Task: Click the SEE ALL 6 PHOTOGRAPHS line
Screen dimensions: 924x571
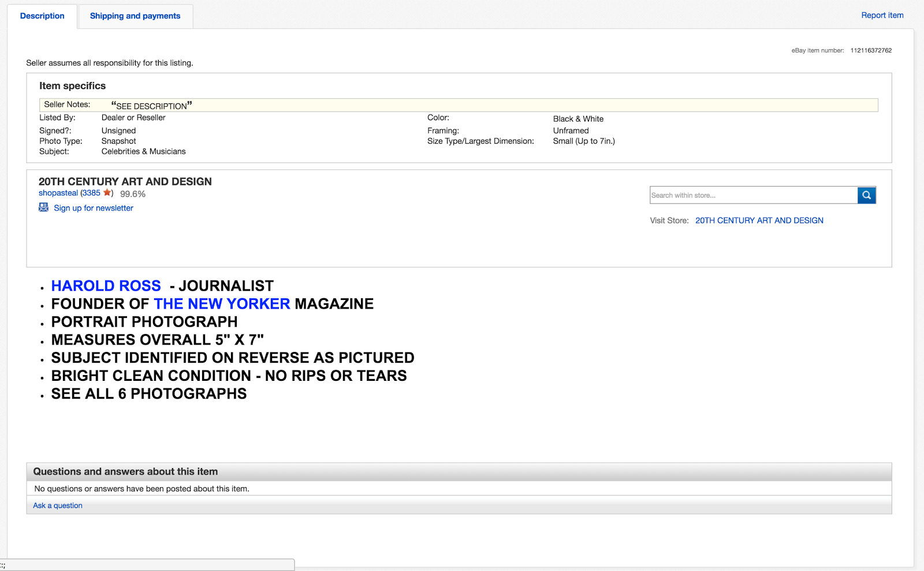Action: (x=149, y=394)
